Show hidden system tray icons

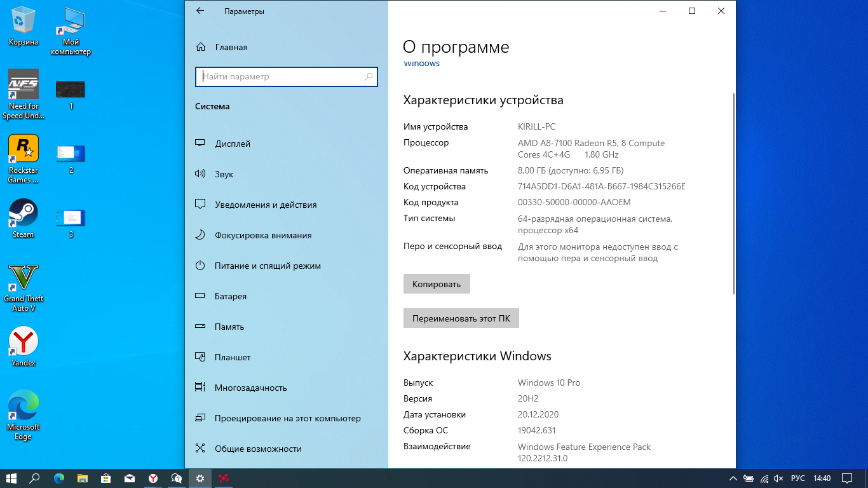pyautogui.click(x=733, y=478)
